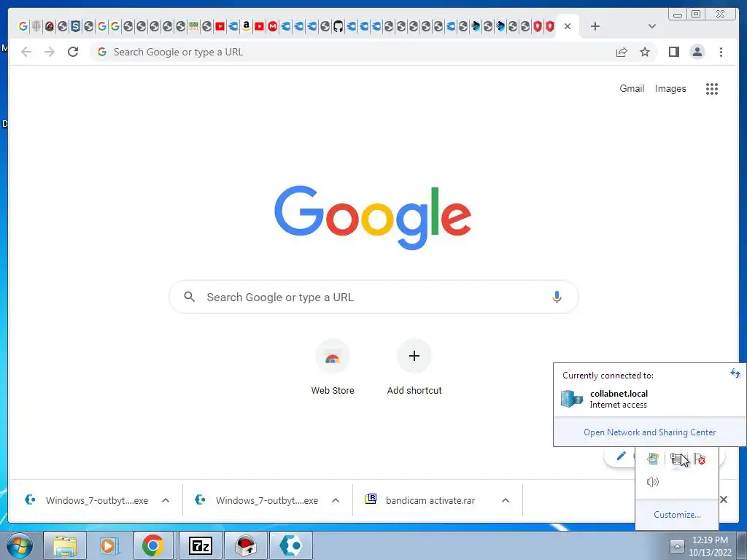Screen dimensions: 747x560
Task: Open the volume speaker tray icon
Action: click(652, 482)
